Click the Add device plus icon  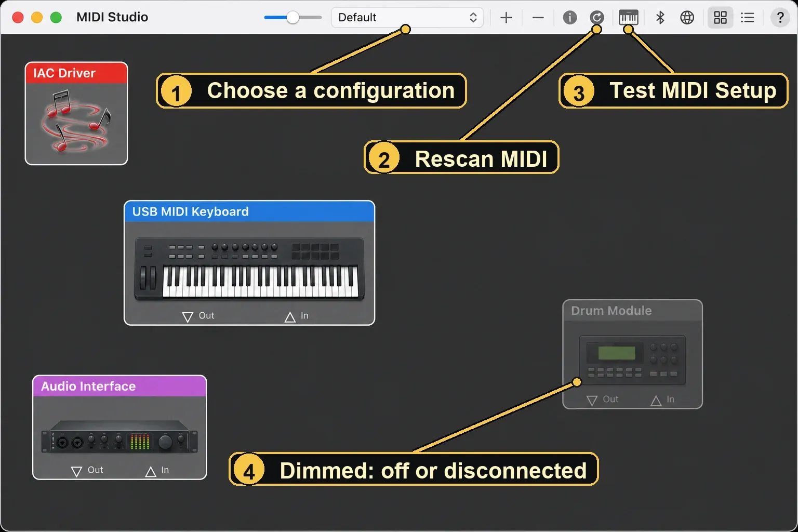coord(506,18)
